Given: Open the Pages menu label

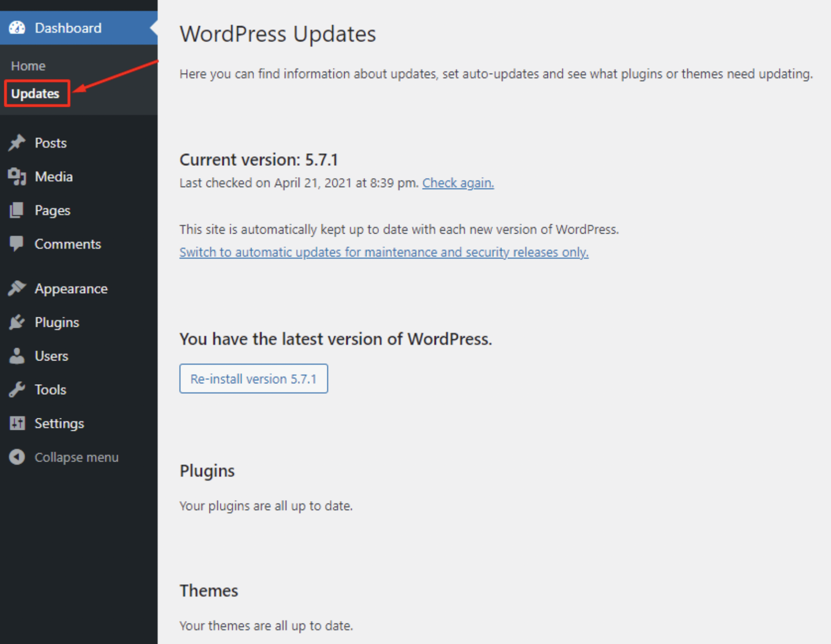Looking at the screenshot, I should click(52, 210).
